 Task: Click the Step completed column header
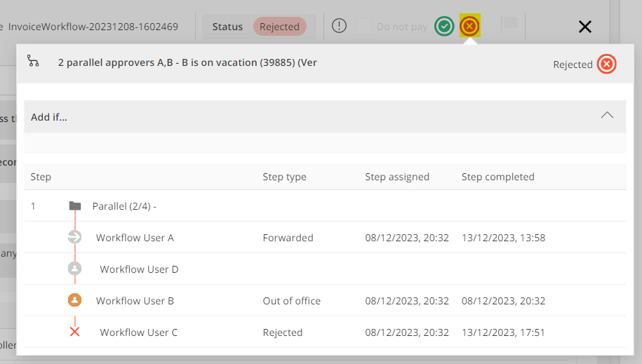497,177
